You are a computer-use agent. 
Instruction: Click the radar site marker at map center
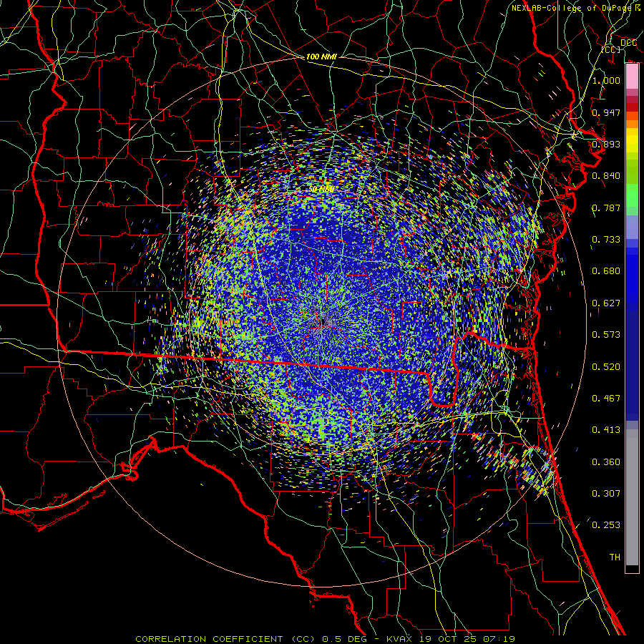click(x=323, y=321)
